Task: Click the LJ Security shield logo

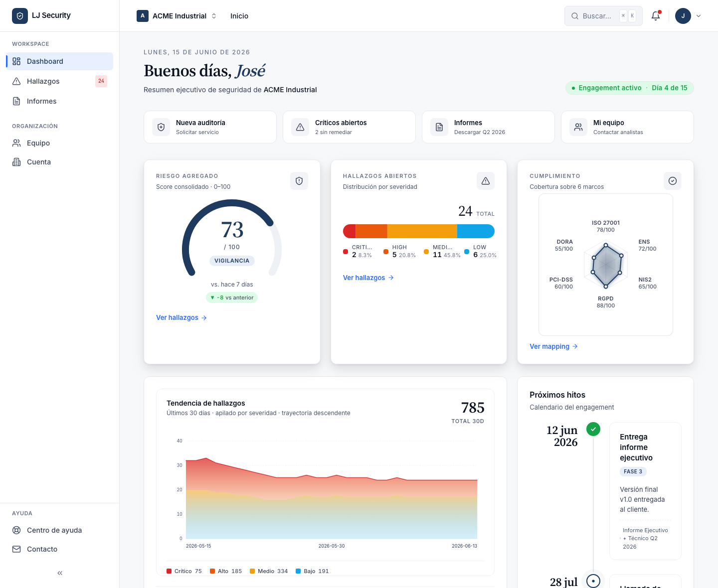Action: coord(20,16)
